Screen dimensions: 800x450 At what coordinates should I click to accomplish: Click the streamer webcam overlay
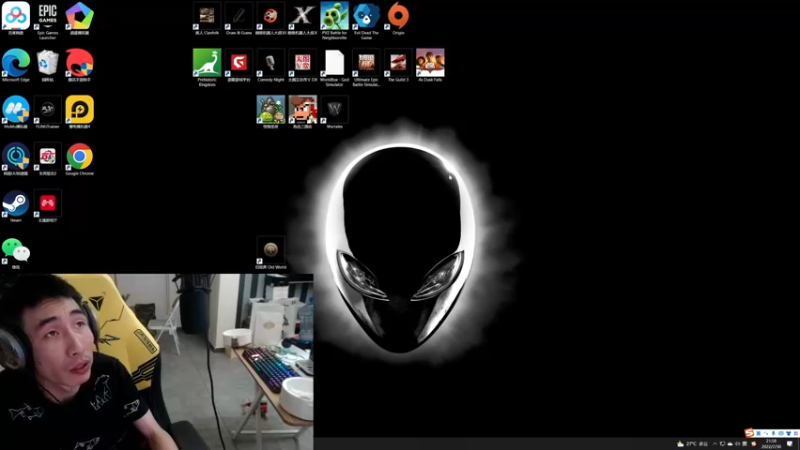(x=157, y=362)
